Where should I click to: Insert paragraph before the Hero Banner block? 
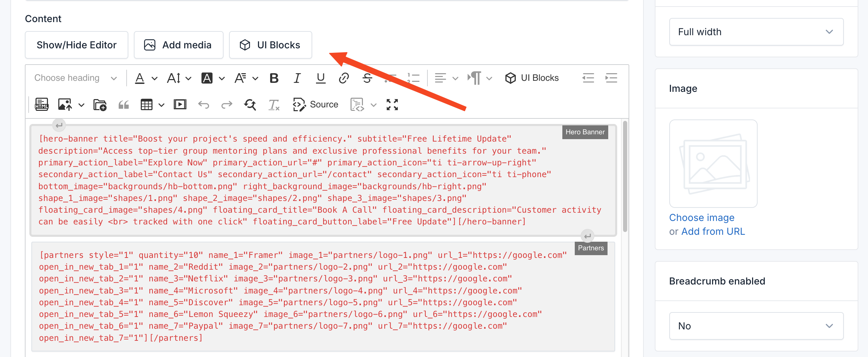coord(59,125)
